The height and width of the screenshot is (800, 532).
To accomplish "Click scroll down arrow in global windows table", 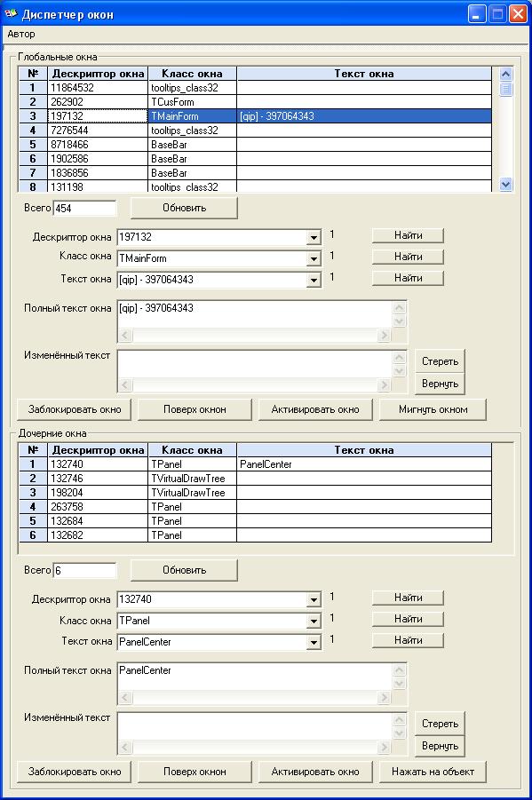I will [x=505, y=184].
